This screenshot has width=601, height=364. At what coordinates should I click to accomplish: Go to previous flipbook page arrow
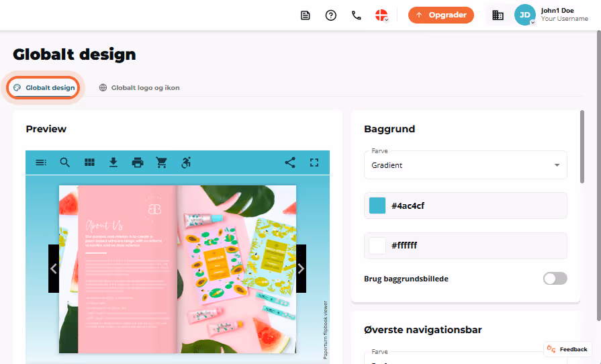pyautogui.click(x=54, y=269)
